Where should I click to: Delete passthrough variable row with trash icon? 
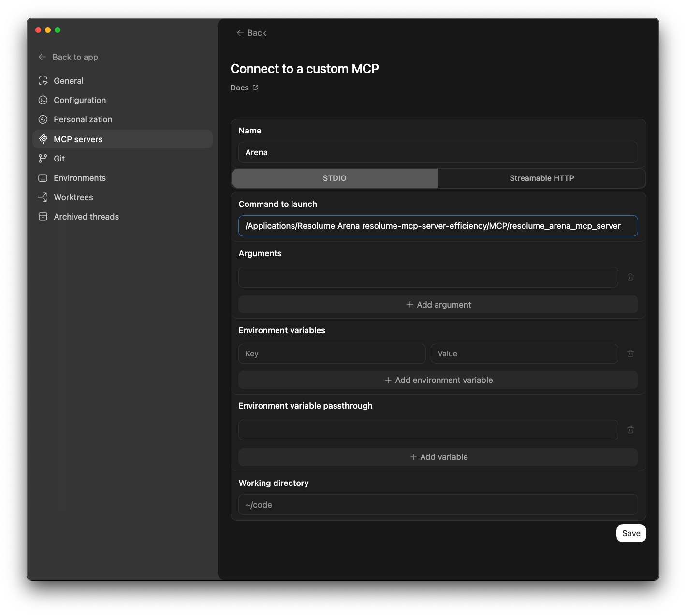coord(630,430)
